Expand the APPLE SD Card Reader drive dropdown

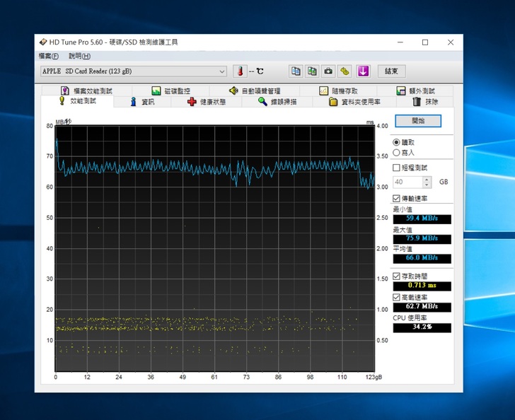pyautogui.click(x=221, y=71)
